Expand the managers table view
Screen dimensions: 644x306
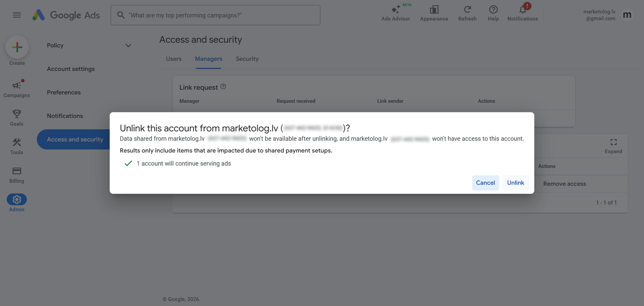click(613, 146)
